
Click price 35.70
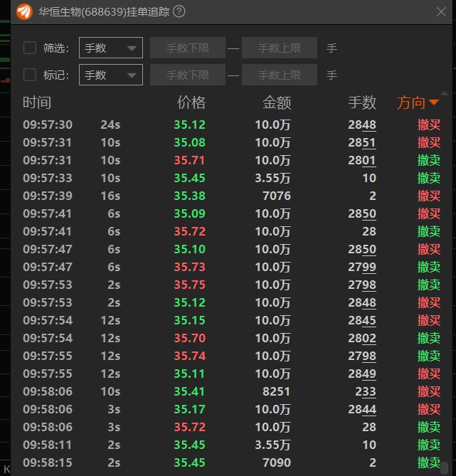tap(189, 338)
